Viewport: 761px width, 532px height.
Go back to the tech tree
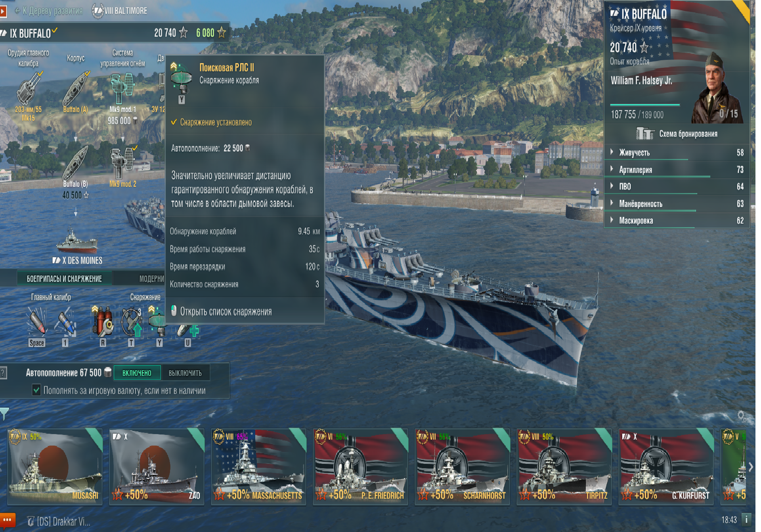pyautogui.click(x=48, y=11)
